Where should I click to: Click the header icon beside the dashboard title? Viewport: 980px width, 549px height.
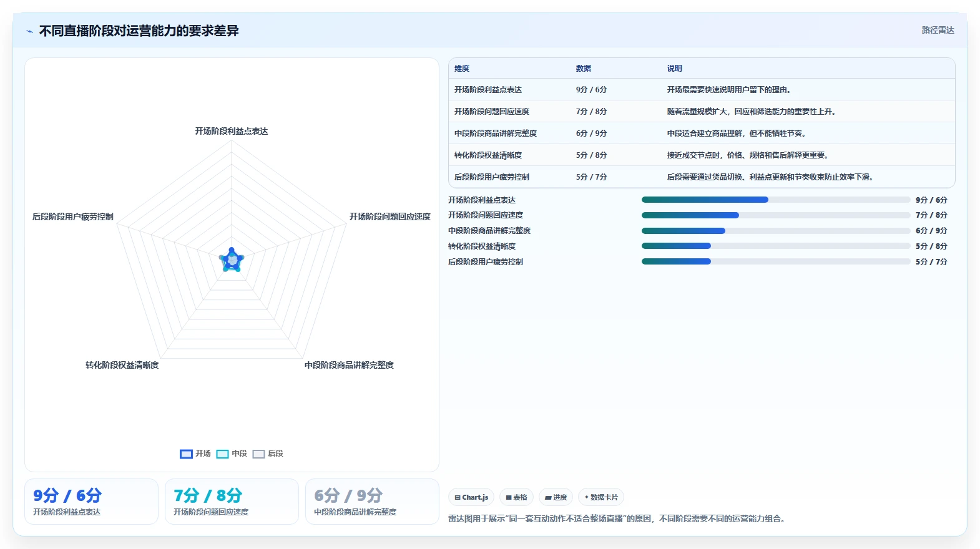(x=29, y=31)
